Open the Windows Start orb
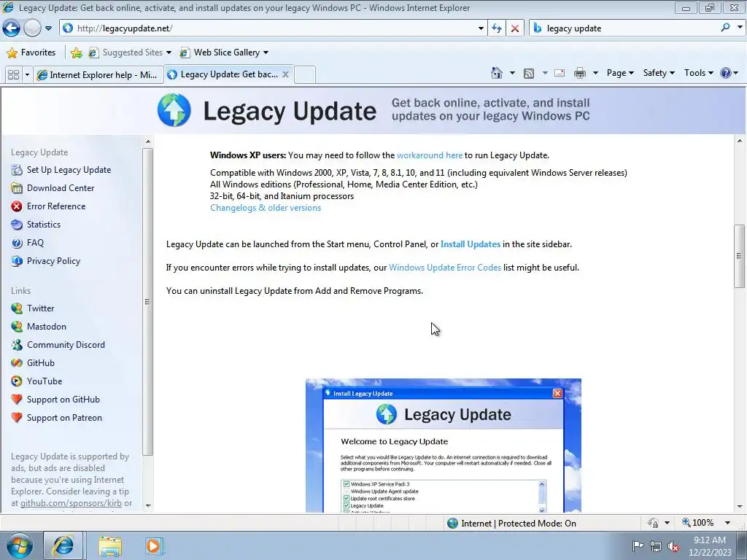Screen dimensions: 747x560 click(x=20, y=545)
